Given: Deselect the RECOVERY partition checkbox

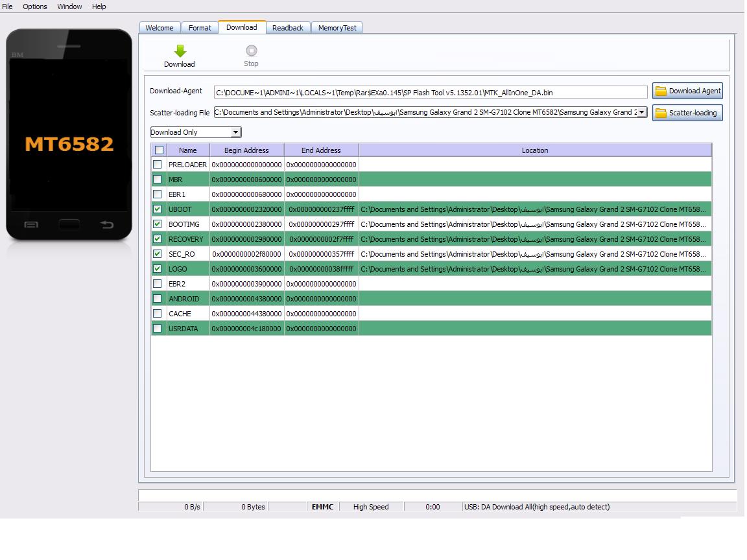Looking at the screenshot, I should click(x=157, y=239).
